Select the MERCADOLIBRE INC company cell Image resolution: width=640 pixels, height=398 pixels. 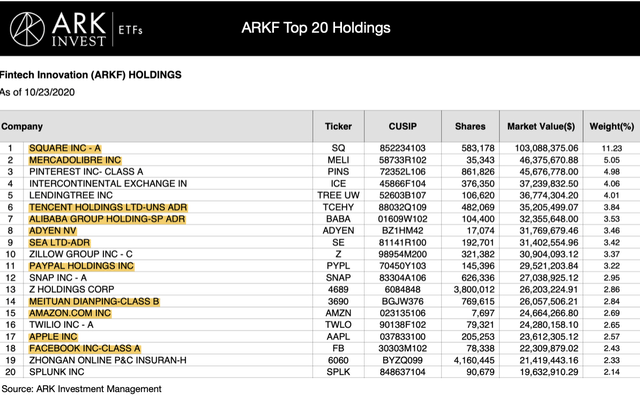pyautogui.click(x=75, y=160)
